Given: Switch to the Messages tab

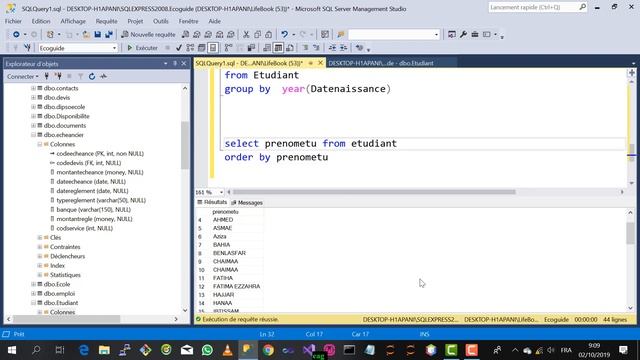Looking at the screenshot, I should point(247,202).
